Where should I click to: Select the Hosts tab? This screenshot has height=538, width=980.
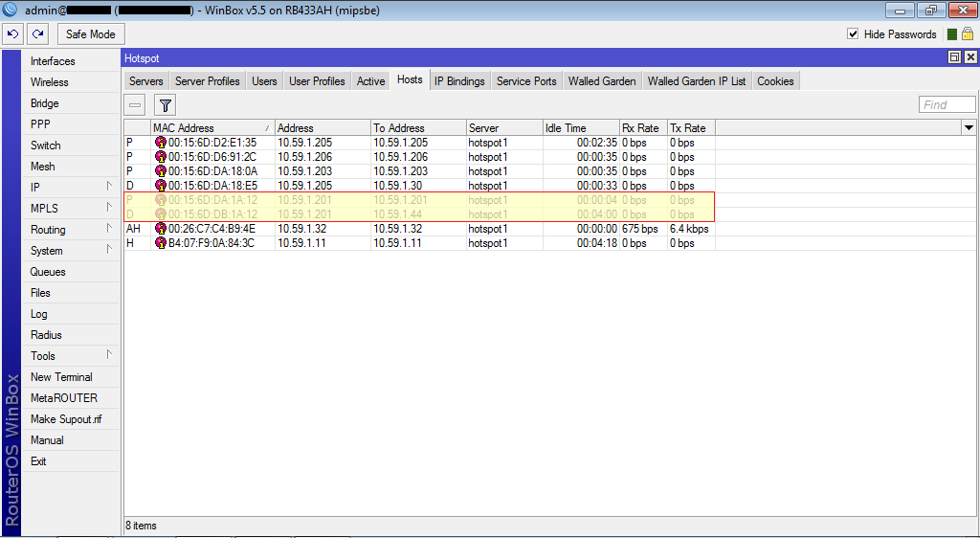coord(410,80)
